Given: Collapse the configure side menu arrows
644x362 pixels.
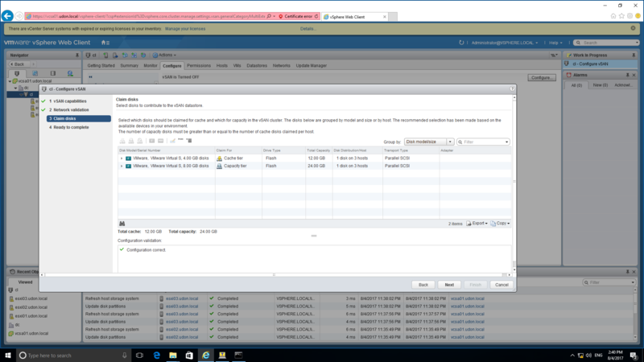Looking at the screenshot, I should click(x=90, y=76).
